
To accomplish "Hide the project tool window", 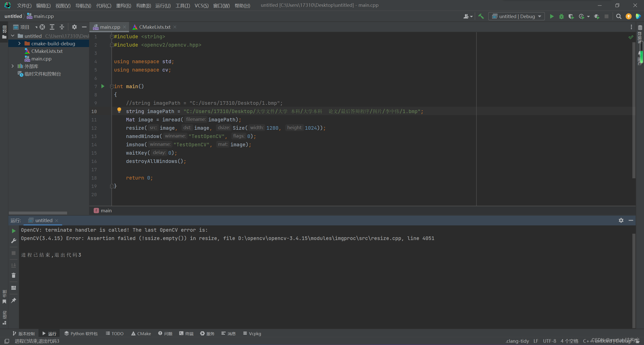I will coord(84,27).
